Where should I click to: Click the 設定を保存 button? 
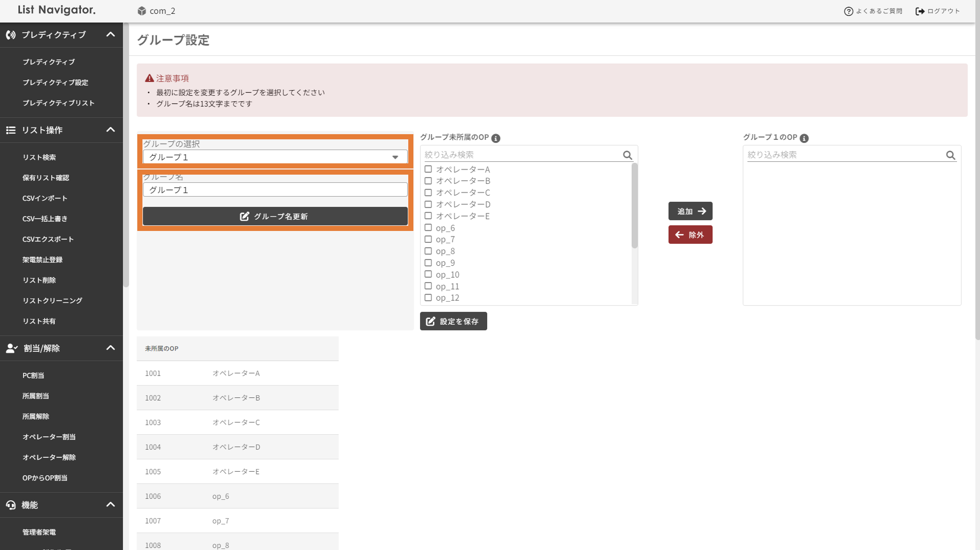point(453,322)
